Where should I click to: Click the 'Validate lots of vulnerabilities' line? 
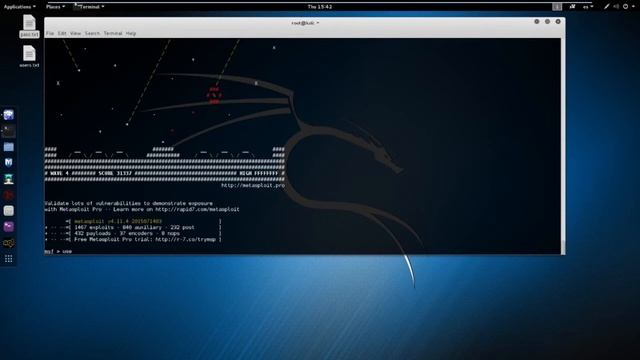pyautogui.click(x=129, y=203)
